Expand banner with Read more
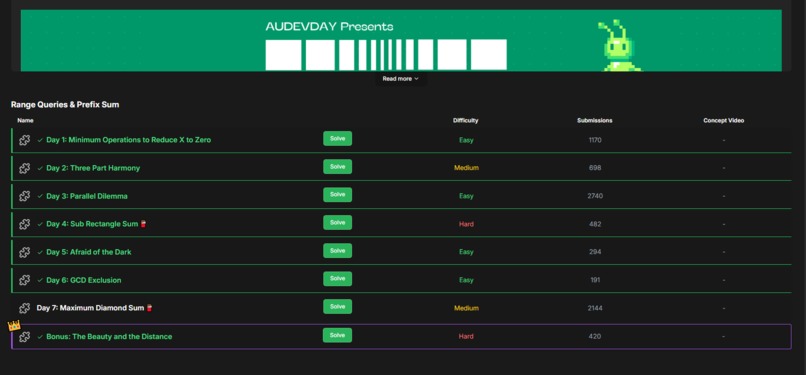Screen dimensions: 806x375 (x=400, y=79)
